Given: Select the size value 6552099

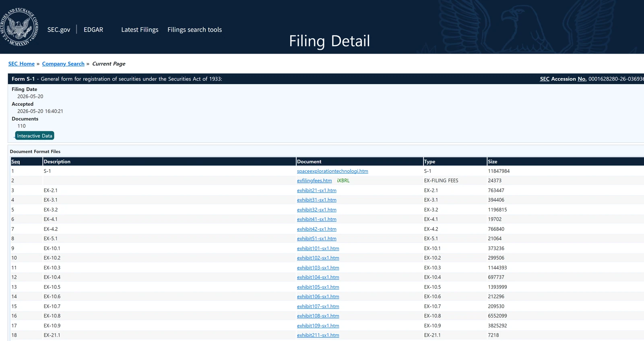Looking at the screenshot, I should (x=497, y=316).
